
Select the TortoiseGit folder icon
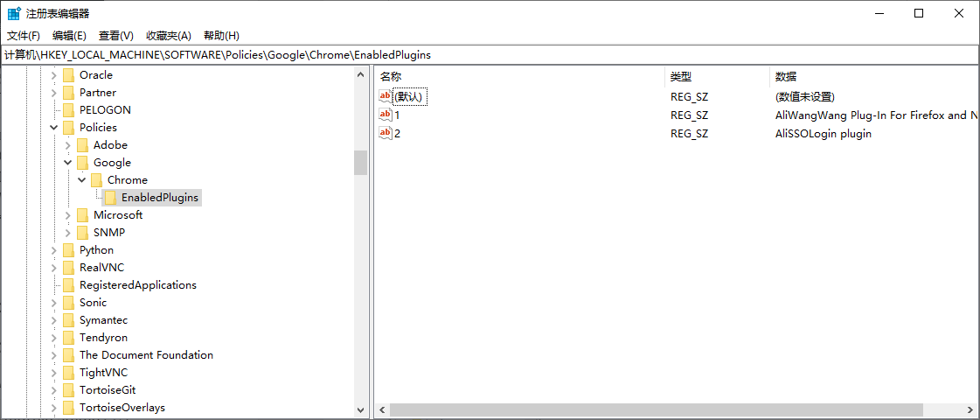coord(69,390)
